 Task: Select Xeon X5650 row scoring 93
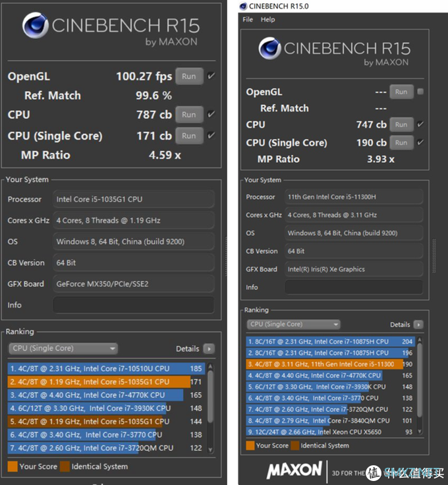coord(331,432)
